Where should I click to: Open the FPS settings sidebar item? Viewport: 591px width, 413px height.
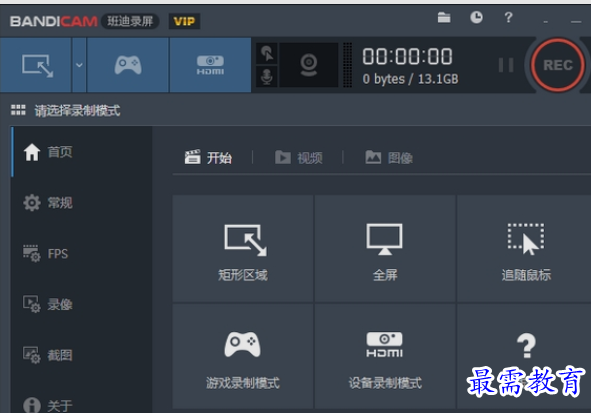[82, 254]
